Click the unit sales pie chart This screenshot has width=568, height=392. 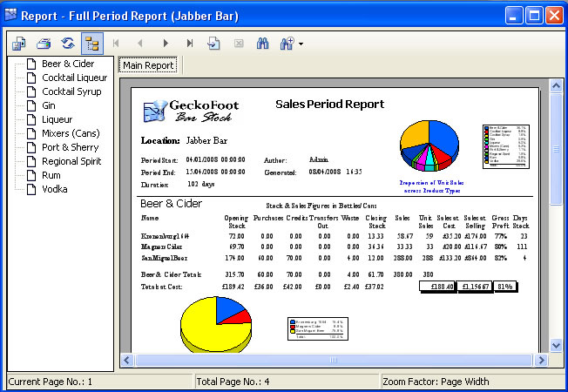pyautogui.click(x=429, y=145)
